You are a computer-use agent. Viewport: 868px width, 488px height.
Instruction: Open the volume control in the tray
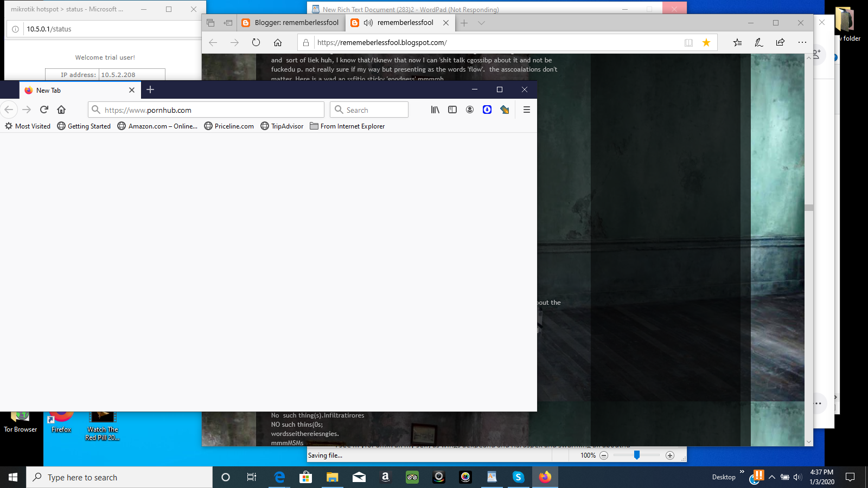[x=797, y=477]
